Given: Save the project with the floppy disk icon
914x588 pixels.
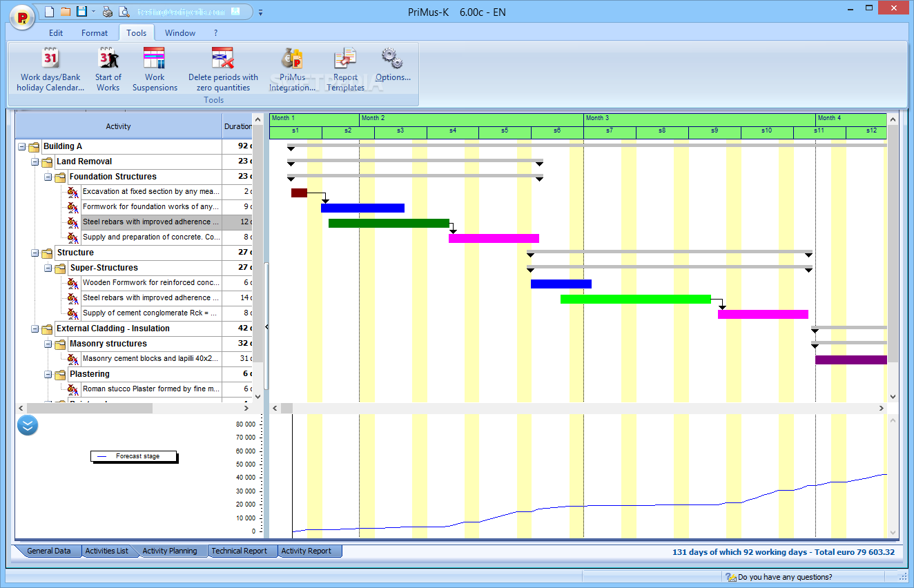Looking at the screenshot, I should [x=81, y=12].
